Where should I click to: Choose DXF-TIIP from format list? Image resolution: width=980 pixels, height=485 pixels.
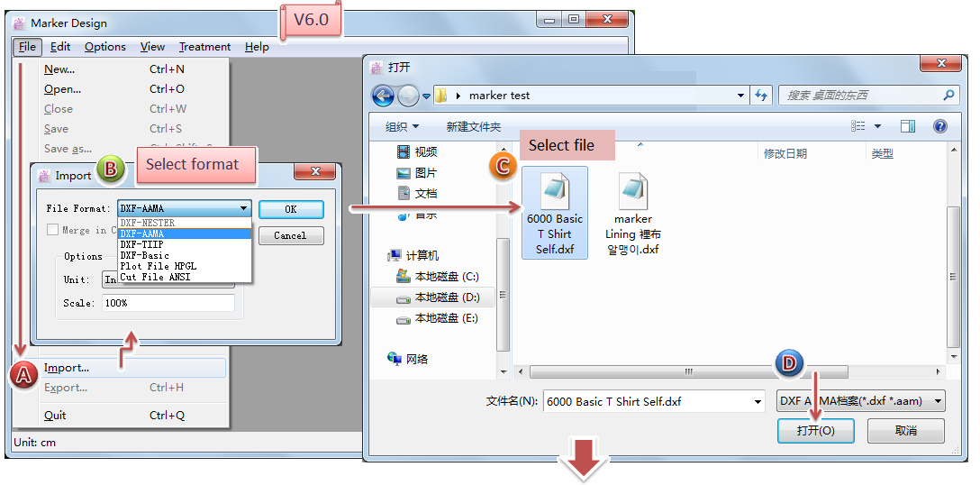pos(142,244)
